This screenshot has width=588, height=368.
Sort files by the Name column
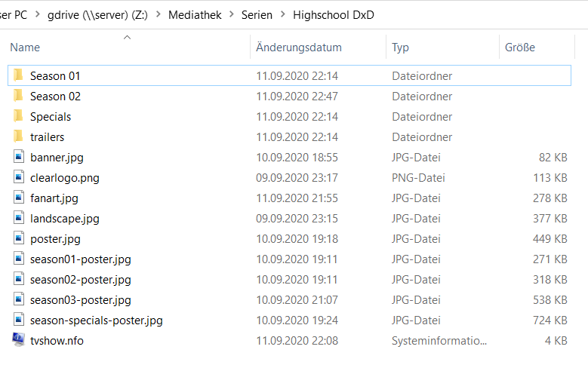pos(25,48)
